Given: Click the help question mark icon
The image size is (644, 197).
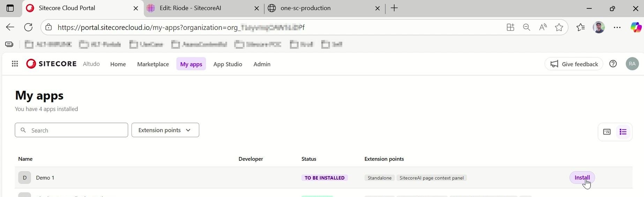Looking at the screenshot, I should pyautogui.click(x=613, y=64).
